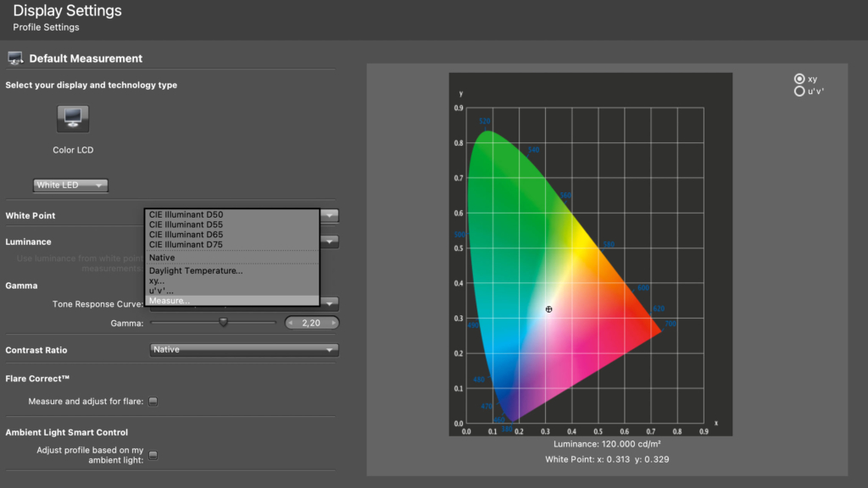Open the White LED technology dropdown

[x=70, y=185]
